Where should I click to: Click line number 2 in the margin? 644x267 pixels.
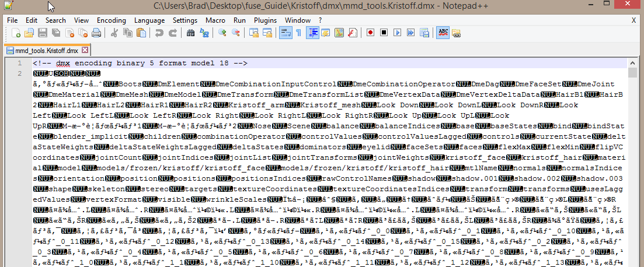tap(19, 73)
